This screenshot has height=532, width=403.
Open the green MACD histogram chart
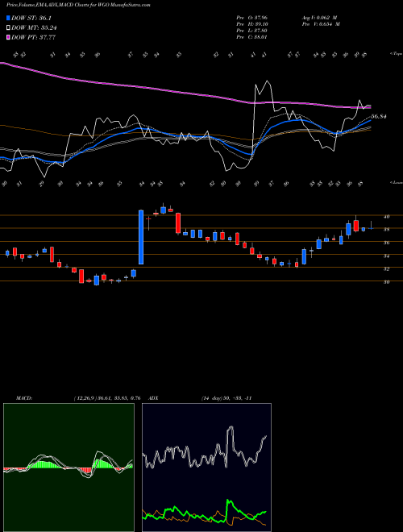point(69,468)
